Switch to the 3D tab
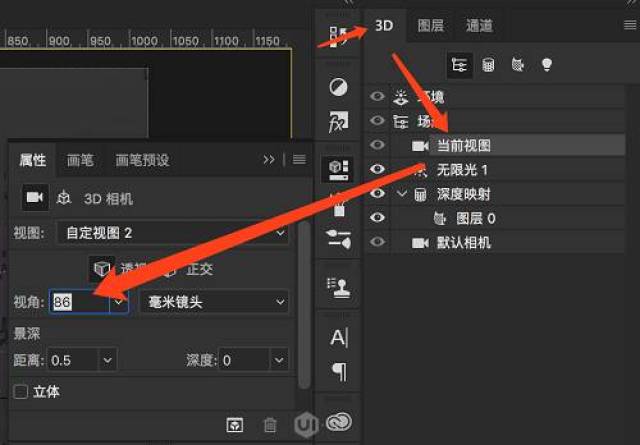640x445 pixels. [x=384, y=26]
